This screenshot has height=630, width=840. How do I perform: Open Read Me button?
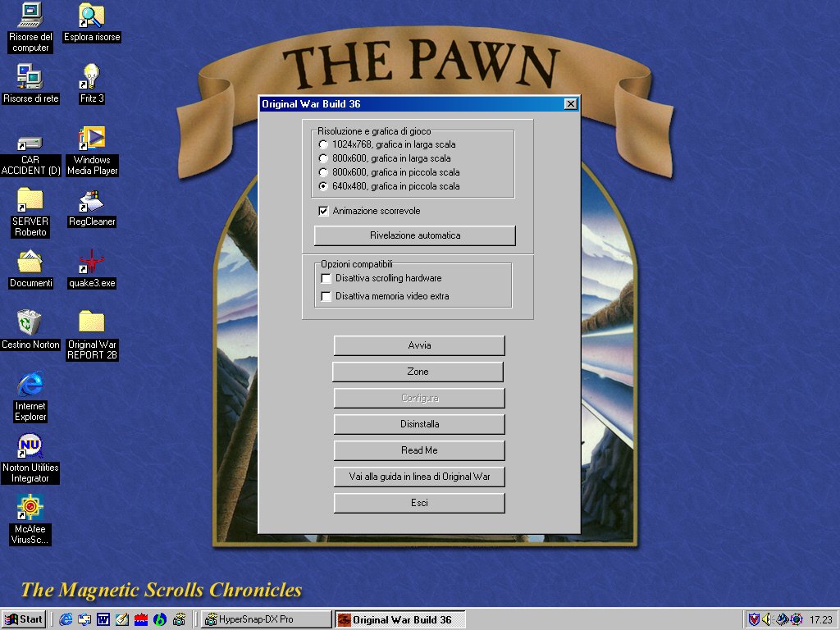coord(419,450)
